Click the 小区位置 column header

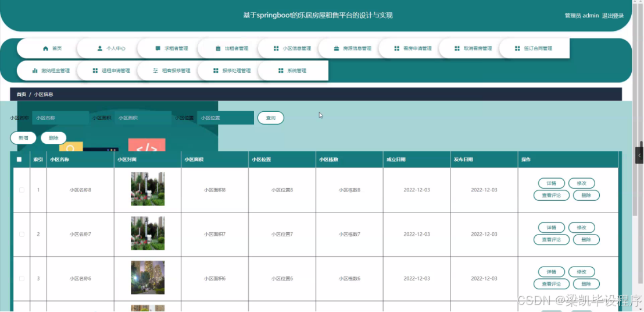click(282, 159)
